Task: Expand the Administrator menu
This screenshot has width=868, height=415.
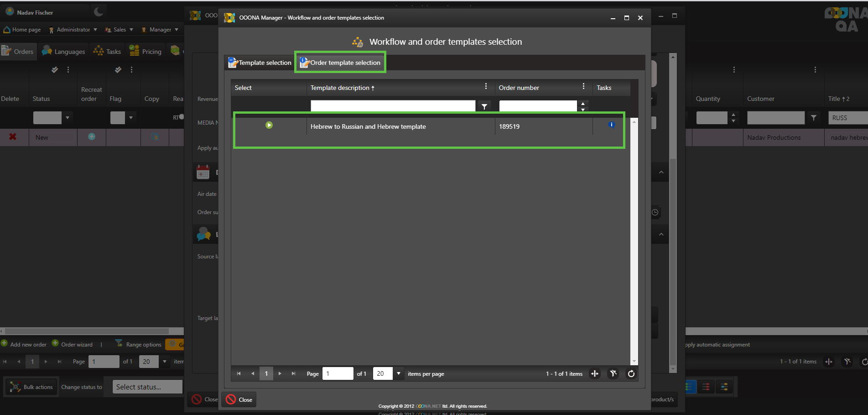Action: 73,30
